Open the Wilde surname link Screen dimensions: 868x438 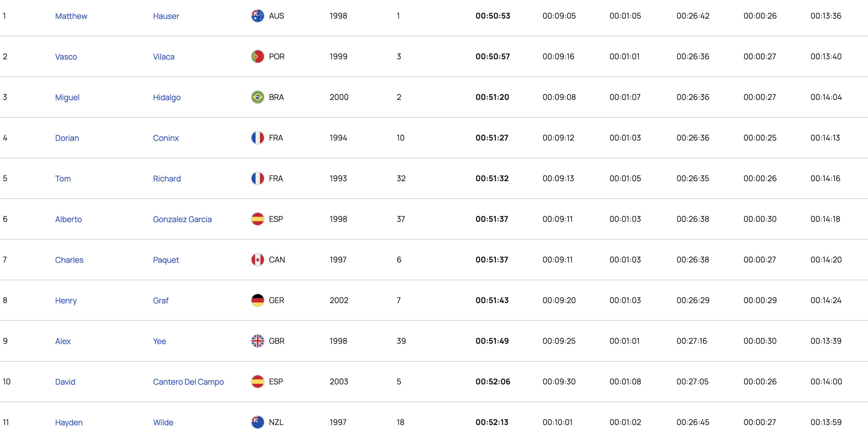tap(163, 422)
